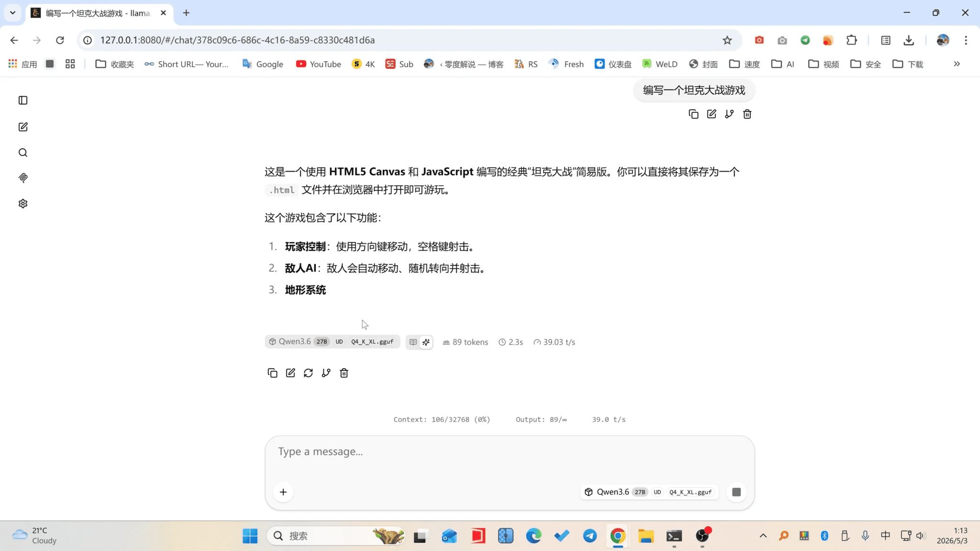Click the Qwen3.6 model badge under response
980x551 pixels.
(333, 342)
